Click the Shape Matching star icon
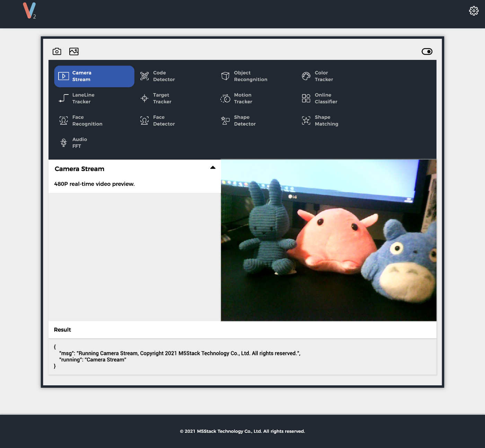485x448 pixels. [306, 120]
